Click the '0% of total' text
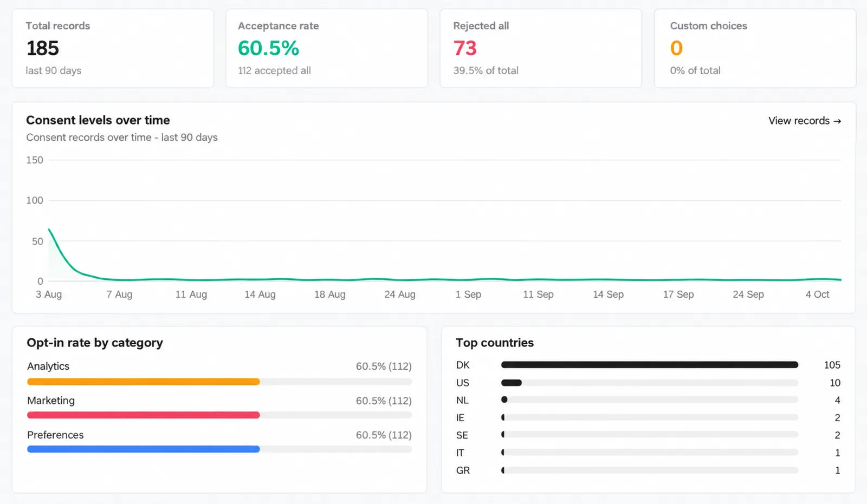Screen dimensions: 867x504 pyautogui.click(x=695, y=70)
